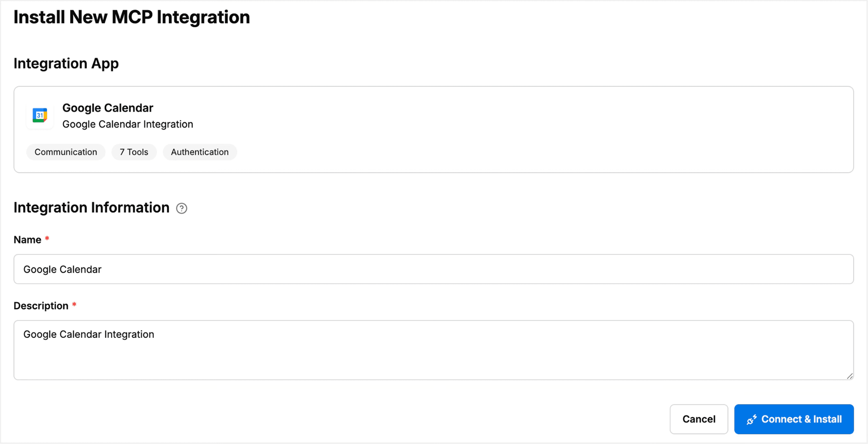The height and width of the screenshot is (444, 868).
Task: Click the Google Calendar Integration subtitle in the card
Action: tap(127, 124)
